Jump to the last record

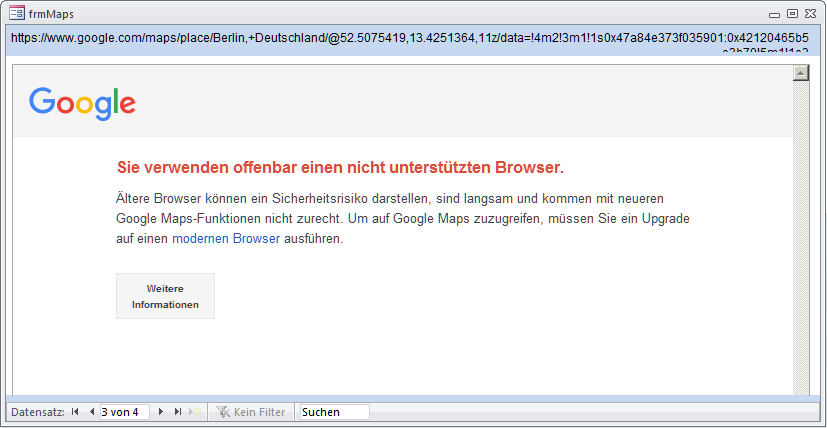[178, 412]
